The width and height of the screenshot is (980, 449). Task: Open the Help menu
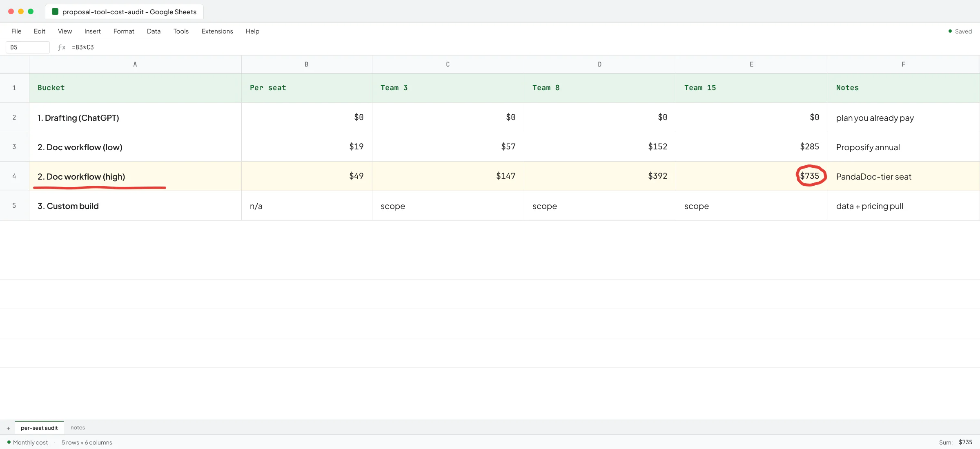pyautogui.click(x=252, y=31)
